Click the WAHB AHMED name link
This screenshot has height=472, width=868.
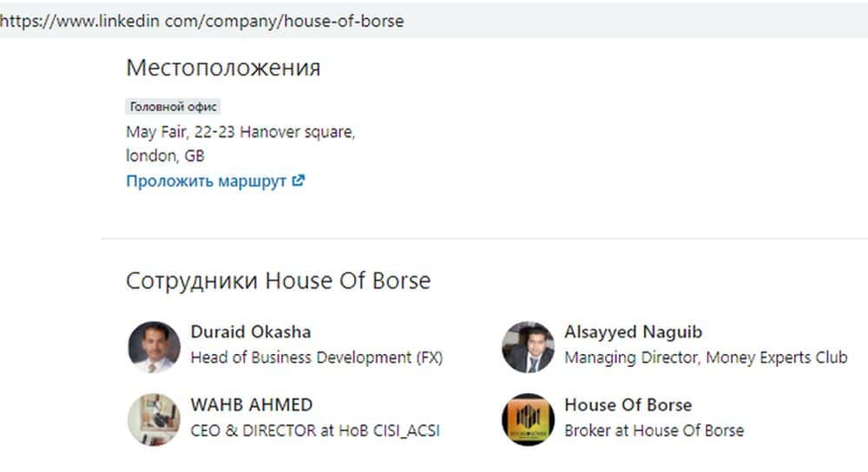click(x=251, y=405)
